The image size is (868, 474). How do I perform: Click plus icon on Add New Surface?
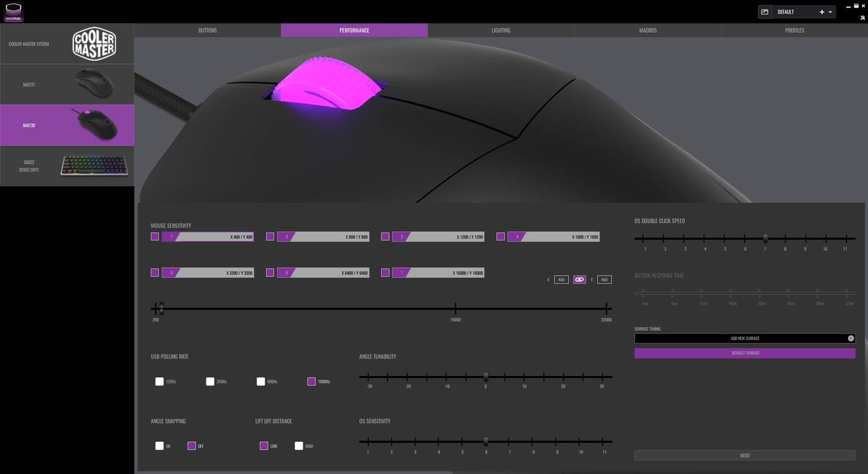(x=851, y=338)
